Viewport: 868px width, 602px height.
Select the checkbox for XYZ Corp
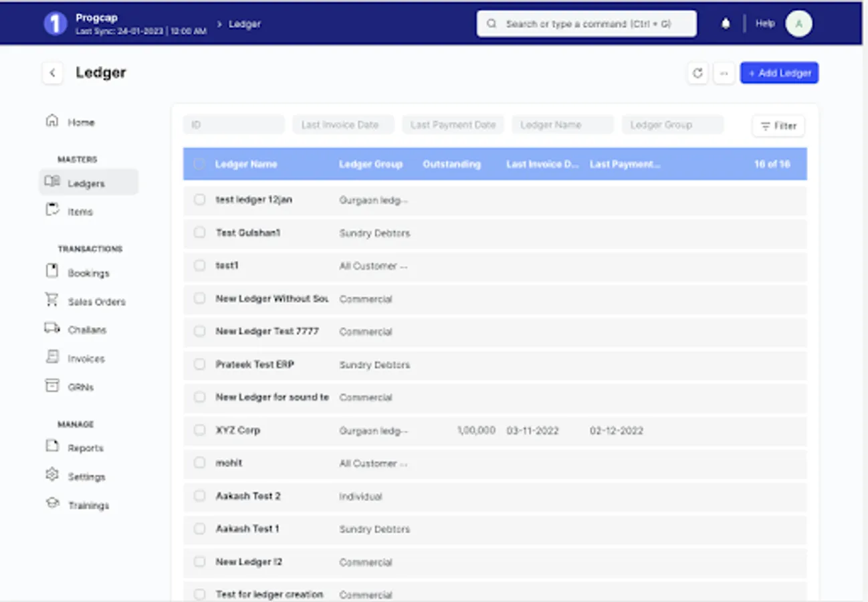[x=199, y=430]
